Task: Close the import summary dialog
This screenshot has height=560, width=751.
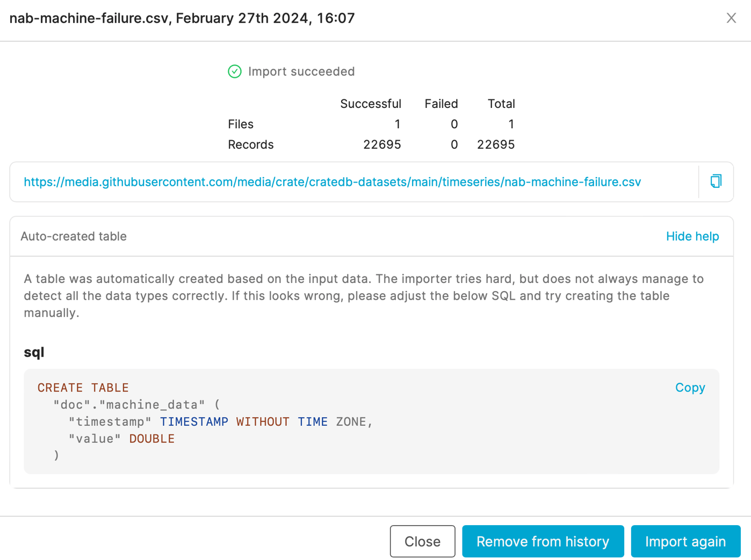Action: [x=422, y=541]
